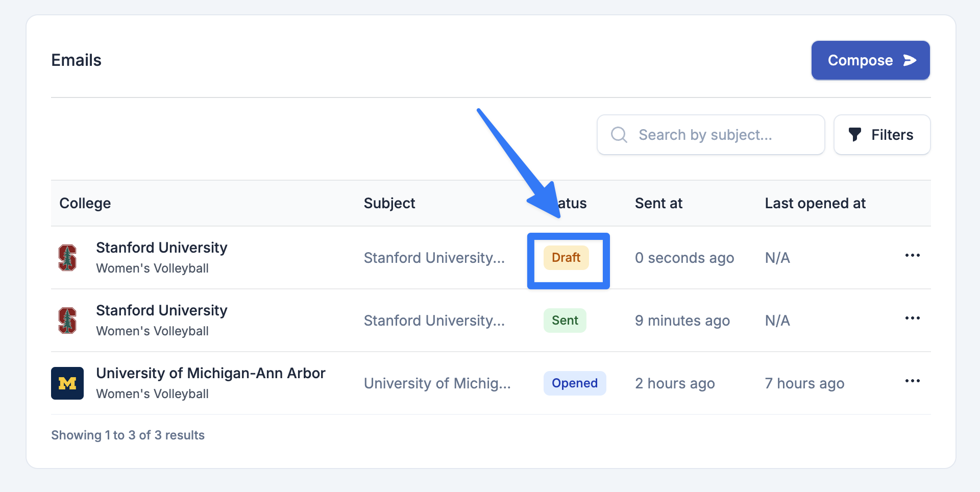The image size is (980, 492).
Task: Click the funnel icon in Filters
Action: tap(855, 135)
